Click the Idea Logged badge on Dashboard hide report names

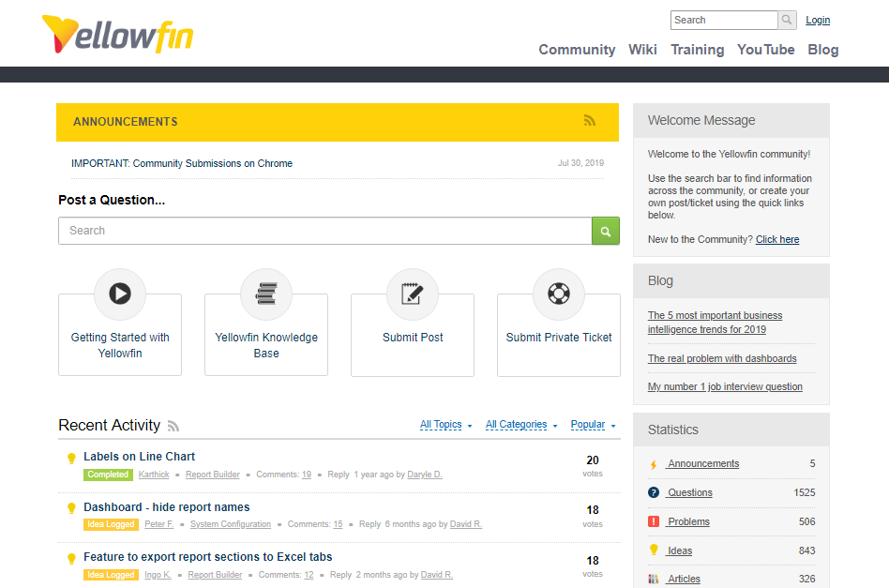(x=111, y=524)
